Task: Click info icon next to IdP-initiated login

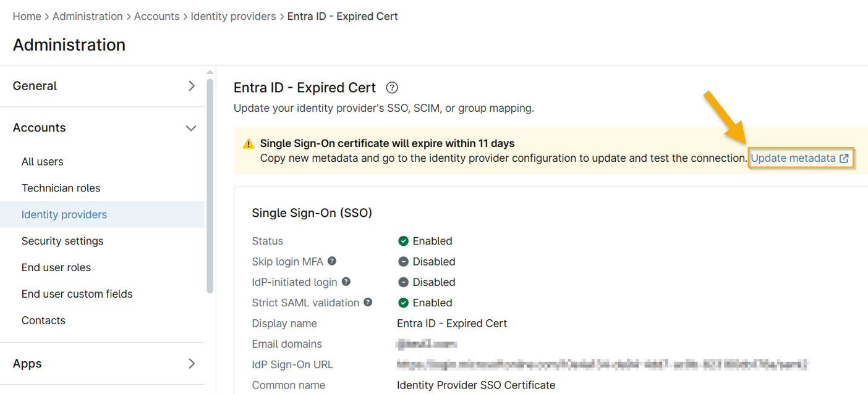Action: [346, 282]
